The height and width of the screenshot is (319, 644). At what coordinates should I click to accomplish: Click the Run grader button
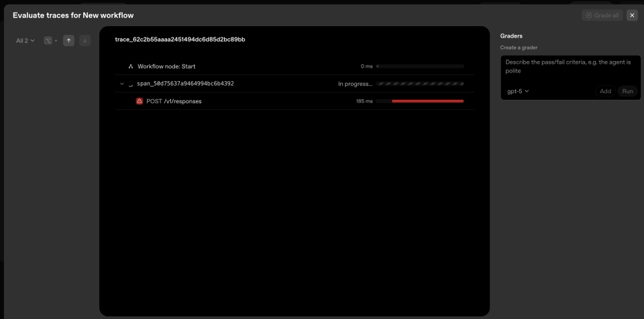pyautogui.click(x=627, y=91)
